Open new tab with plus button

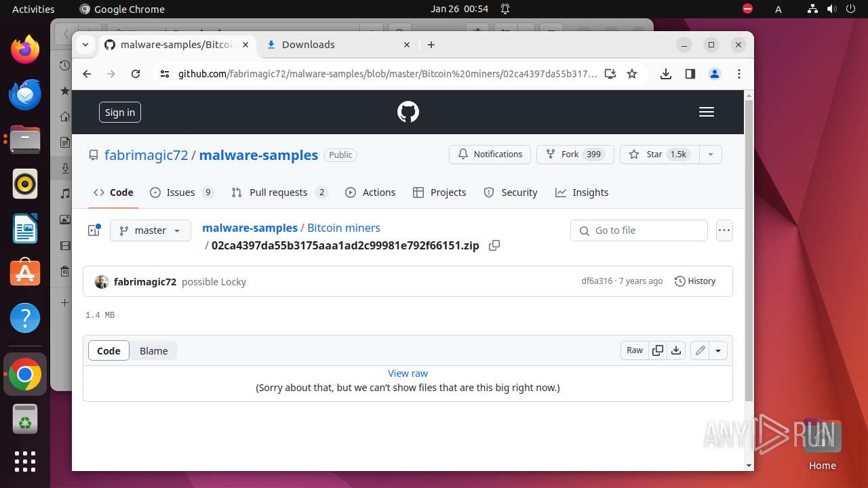click(x=431, y=45)
